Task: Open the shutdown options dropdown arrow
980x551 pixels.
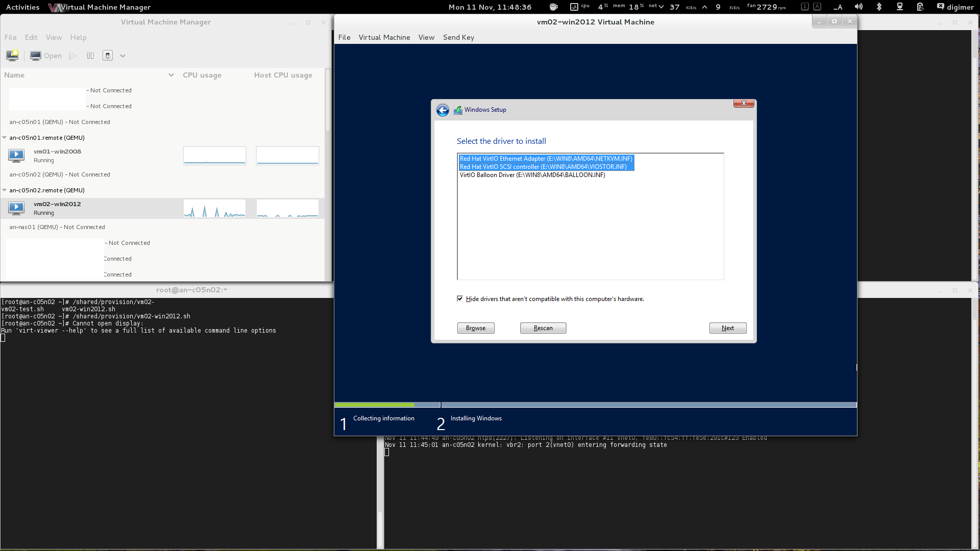Action: (122, 56)
